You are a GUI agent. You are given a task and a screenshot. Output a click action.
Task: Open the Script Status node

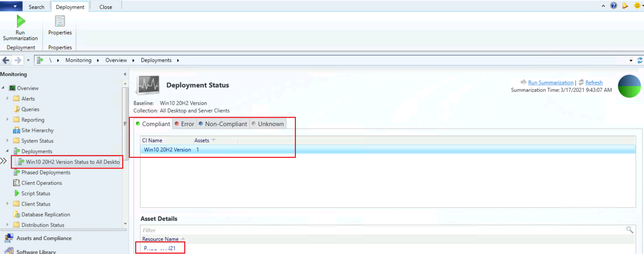[x=36, y=193]
